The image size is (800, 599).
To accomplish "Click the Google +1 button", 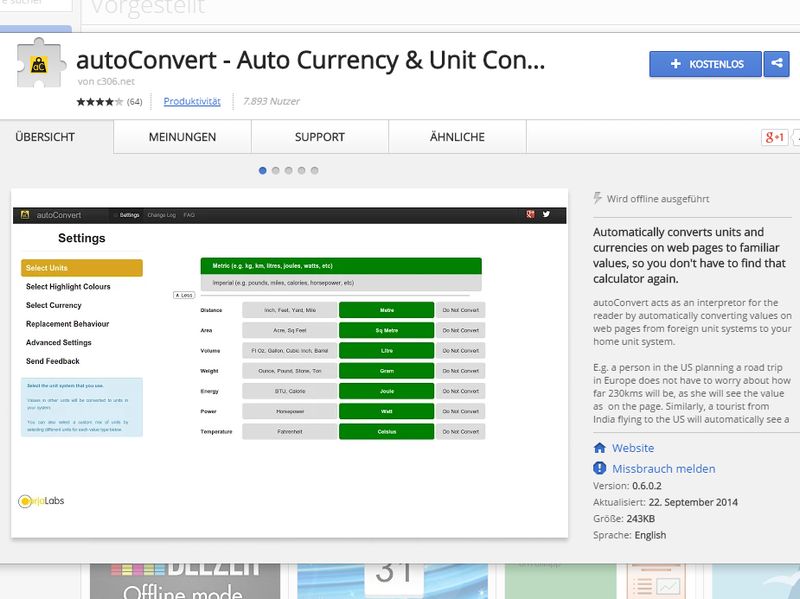I will [774, 137].
